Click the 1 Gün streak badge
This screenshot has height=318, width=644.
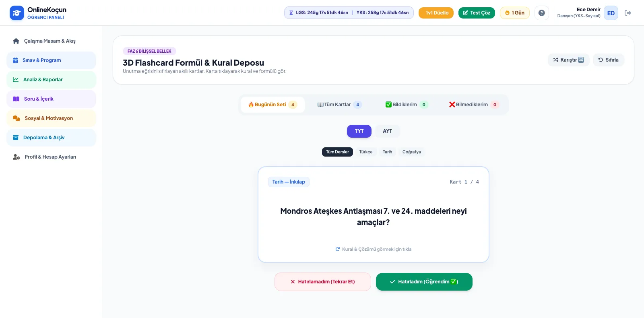pos(515,13)
